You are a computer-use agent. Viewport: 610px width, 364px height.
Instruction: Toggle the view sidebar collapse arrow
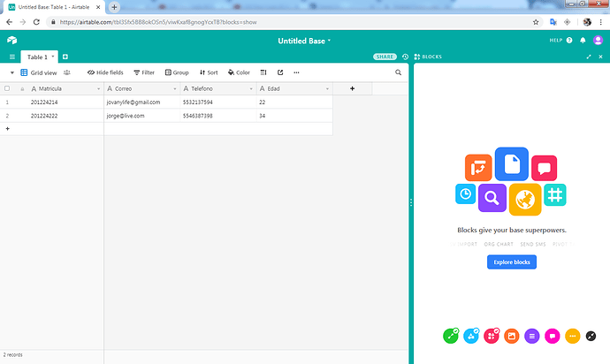11,72
